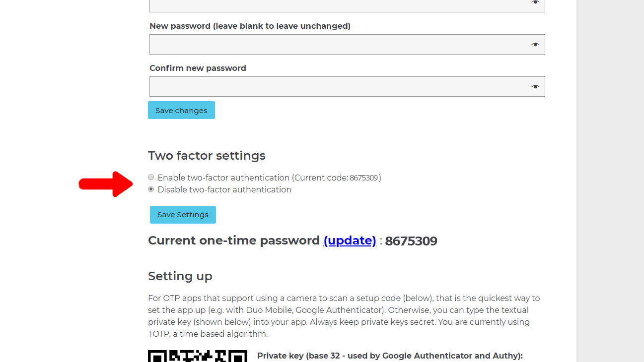The width and height of the screenshot is (644, 362).
Task: Reveal the topmost password field's contents
Action: coord(535,3)
